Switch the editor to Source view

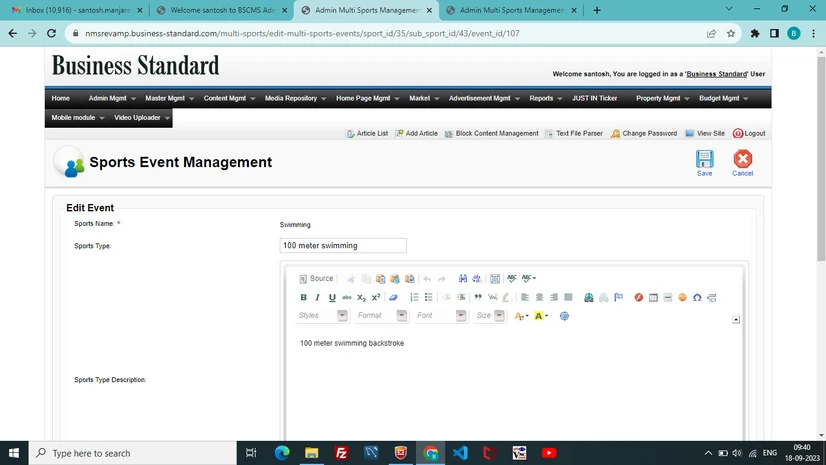click(x=316, y=278)
